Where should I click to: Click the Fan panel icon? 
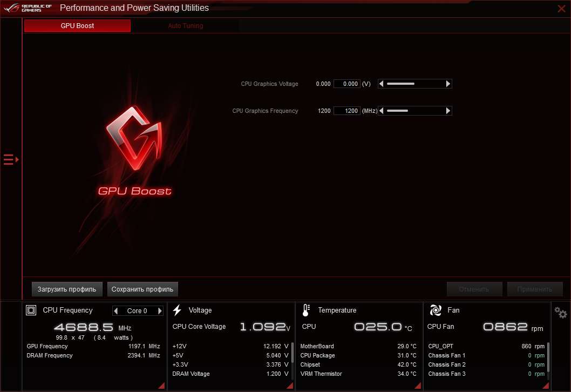(x=436, y=310)
